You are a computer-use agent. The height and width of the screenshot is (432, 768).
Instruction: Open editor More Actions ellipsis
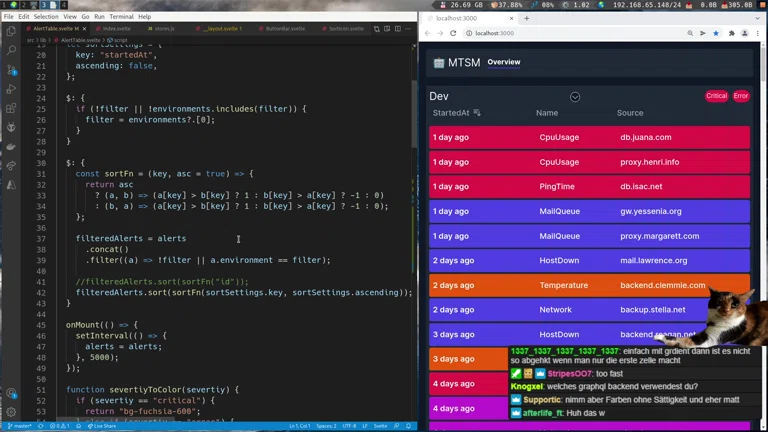point(408,29)
